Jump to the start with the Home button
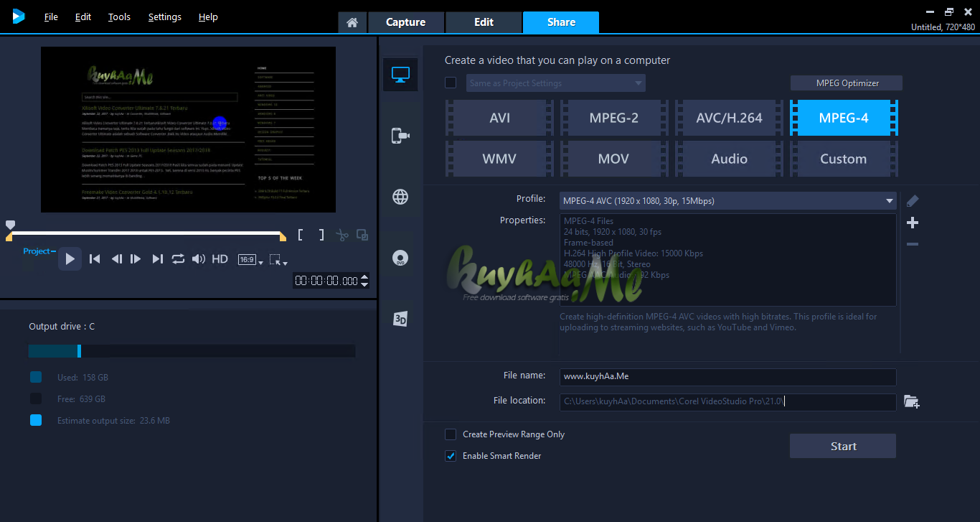 pyautogui.click(x=94, y=259)
